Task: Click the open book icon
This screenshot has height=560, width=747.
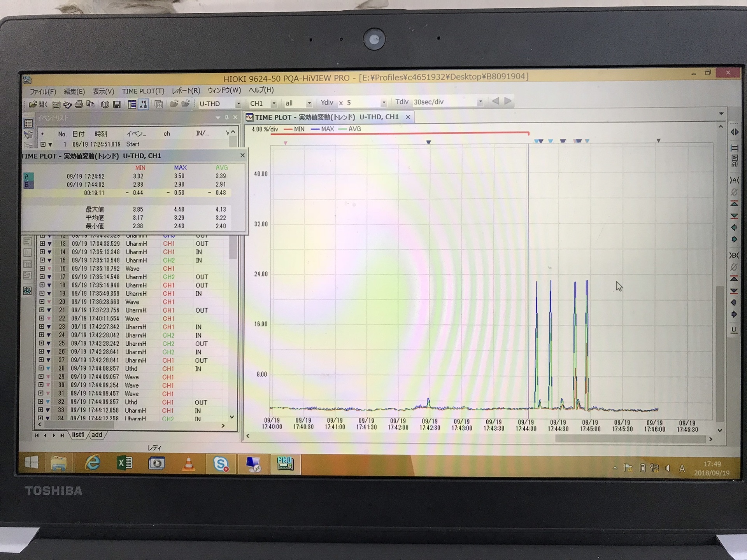Action: [x=105, y=104]
